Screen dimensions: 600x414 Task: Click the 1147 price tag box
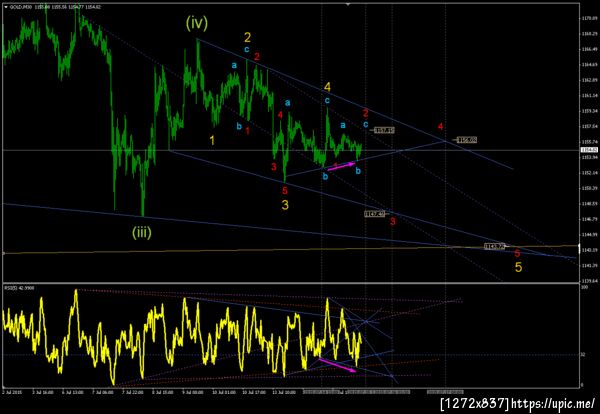point(374,214)
